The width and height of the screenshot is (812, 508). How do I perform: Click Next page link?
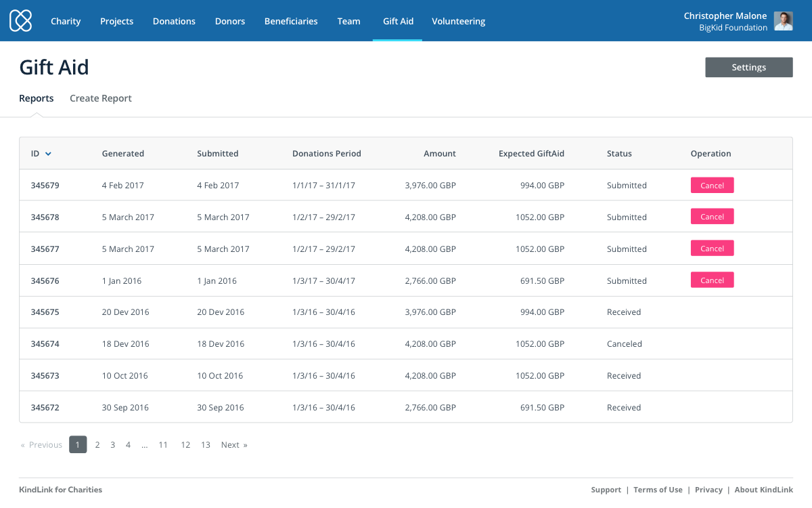coord(233,445)
